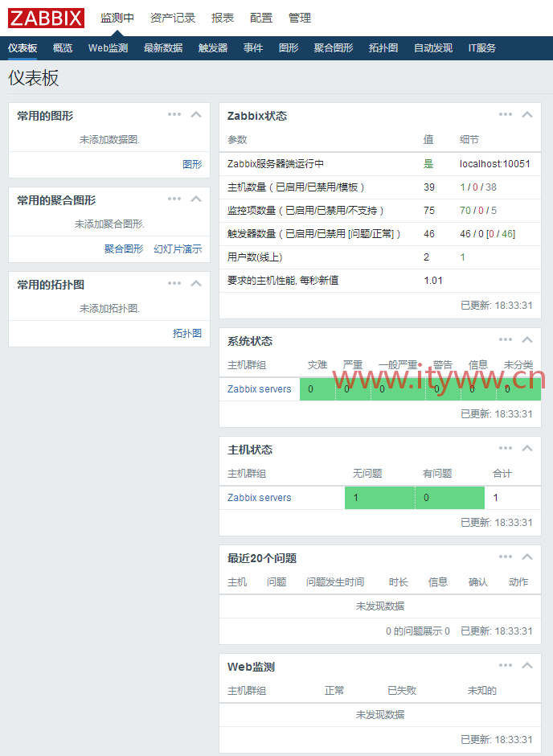Collapse the 系统状态 widget
Screen dimensions: 553x756
527,339
